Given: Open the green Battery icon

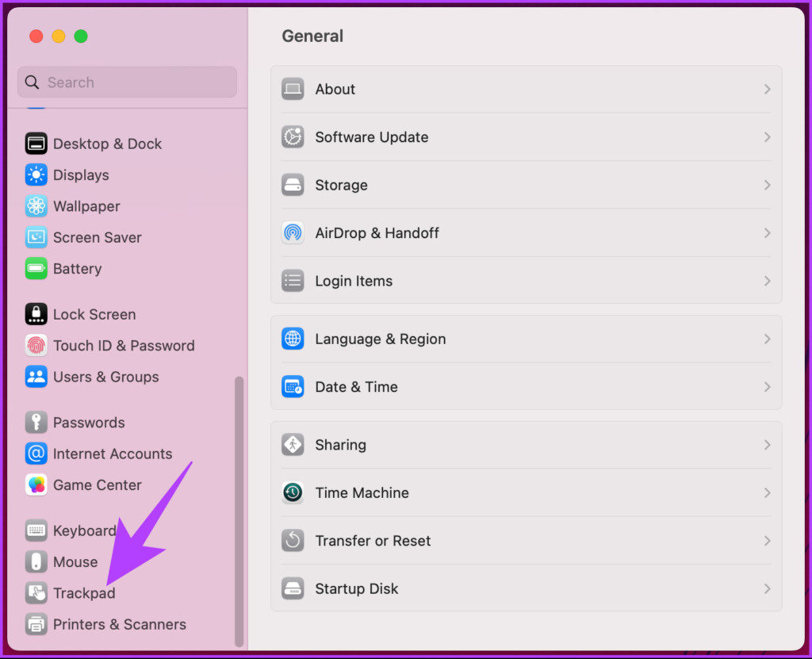Looking at the screenshot, I should click(x=36, y=268).
